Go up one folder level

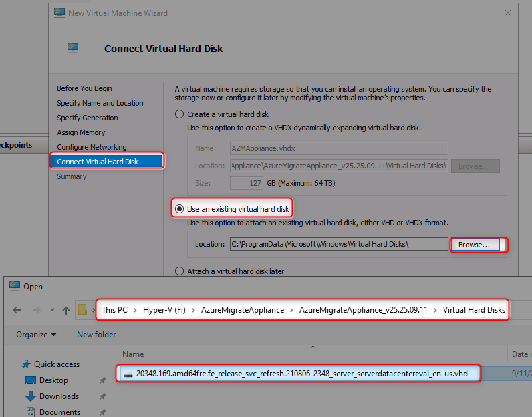66,310
